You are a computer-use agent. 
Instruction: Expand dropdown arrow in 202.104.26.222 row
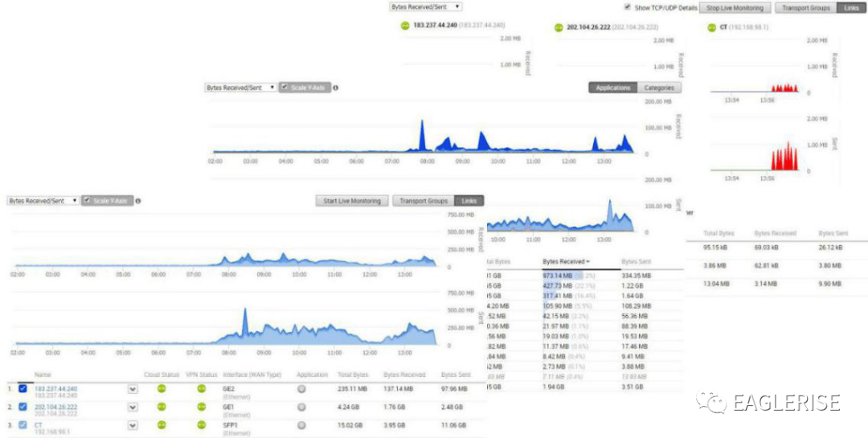[x=133, y=407]
